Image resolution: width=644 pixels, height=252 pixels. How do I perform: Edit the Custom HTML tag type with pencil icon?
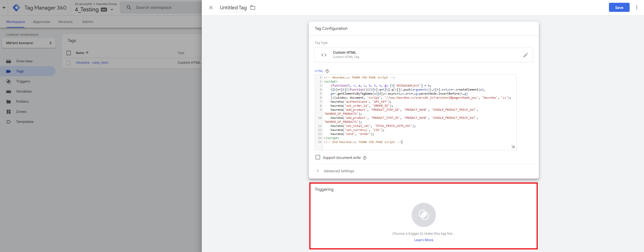pos(525,55)
